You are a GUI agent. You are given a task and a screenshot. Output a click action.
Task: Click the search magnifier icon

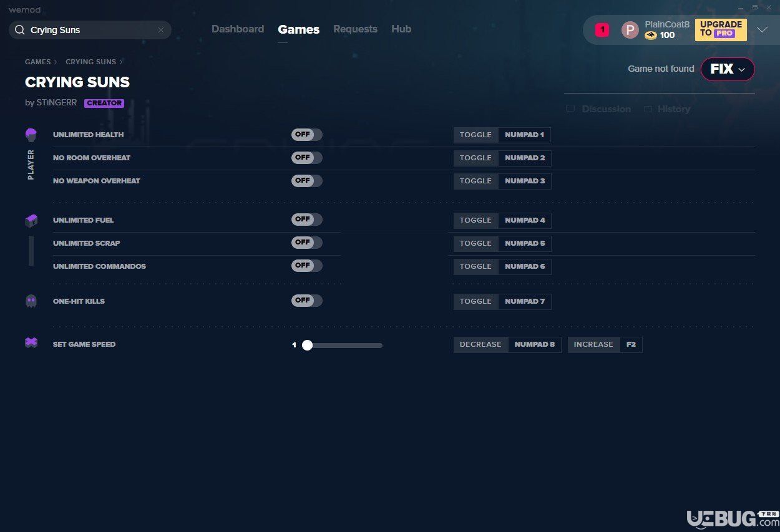tap(19, 30)
